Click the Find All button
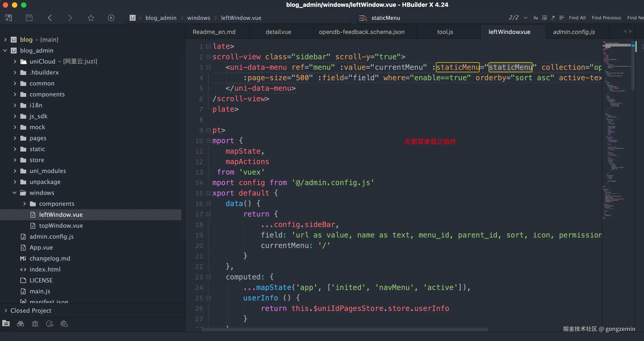Screen dimensions: 644x341 (577, 18)
